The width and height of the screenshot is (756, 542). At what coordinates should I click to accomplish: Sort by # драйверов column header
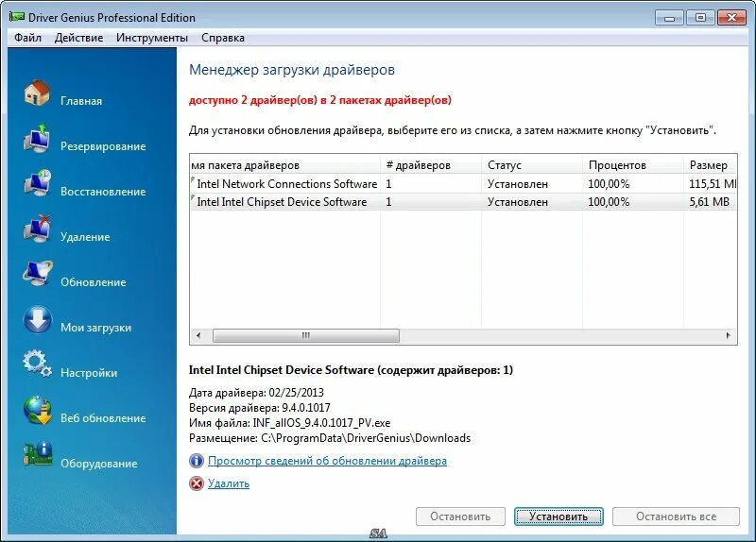pos(431,164)
